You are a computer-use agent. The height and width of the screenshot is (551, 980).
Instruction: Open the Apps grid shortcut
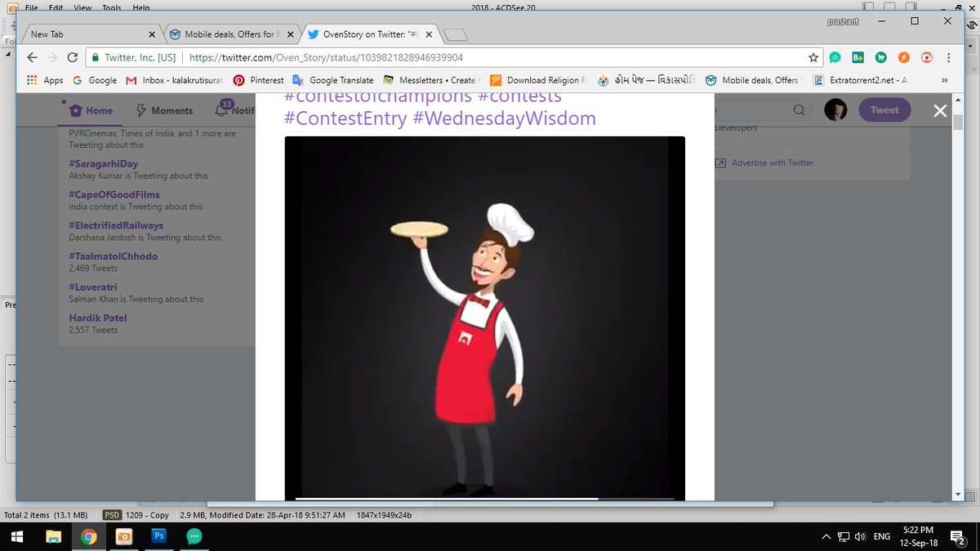(45, 80)
